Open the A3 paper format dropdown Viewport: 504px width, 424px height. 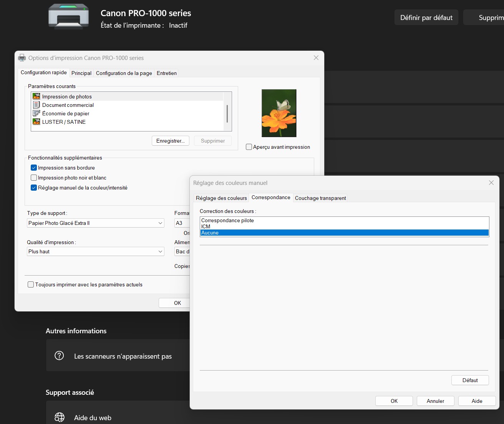click(x=182, y=223)
